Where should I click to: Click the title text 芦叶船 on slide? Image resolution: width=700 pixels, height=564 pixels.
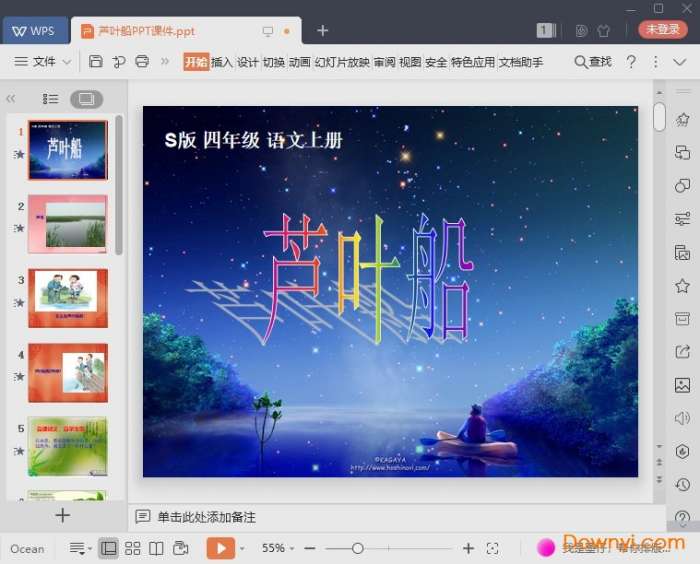(x=367, y=278)
